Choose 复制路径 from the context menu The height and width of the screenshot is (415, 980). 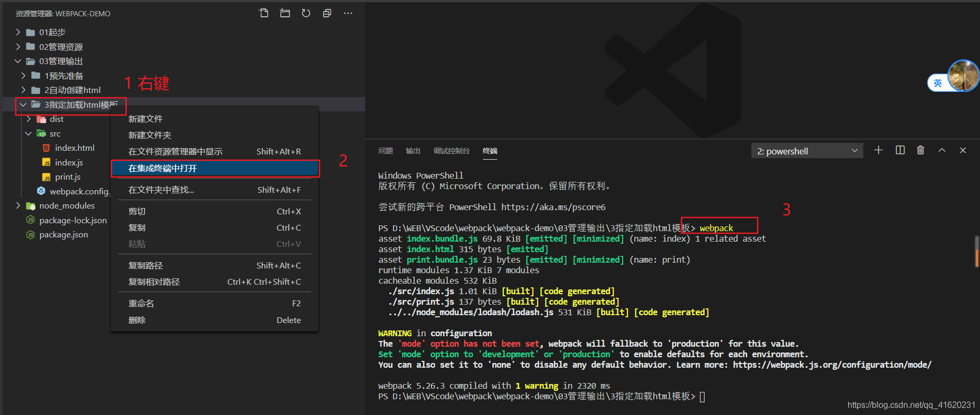tap(214, 265)
